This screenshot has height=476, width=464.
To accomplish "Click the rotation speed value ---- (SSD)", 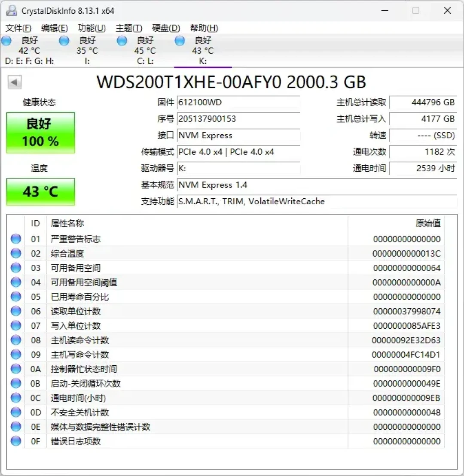I will pyautogui.click(x=423, y=135).
